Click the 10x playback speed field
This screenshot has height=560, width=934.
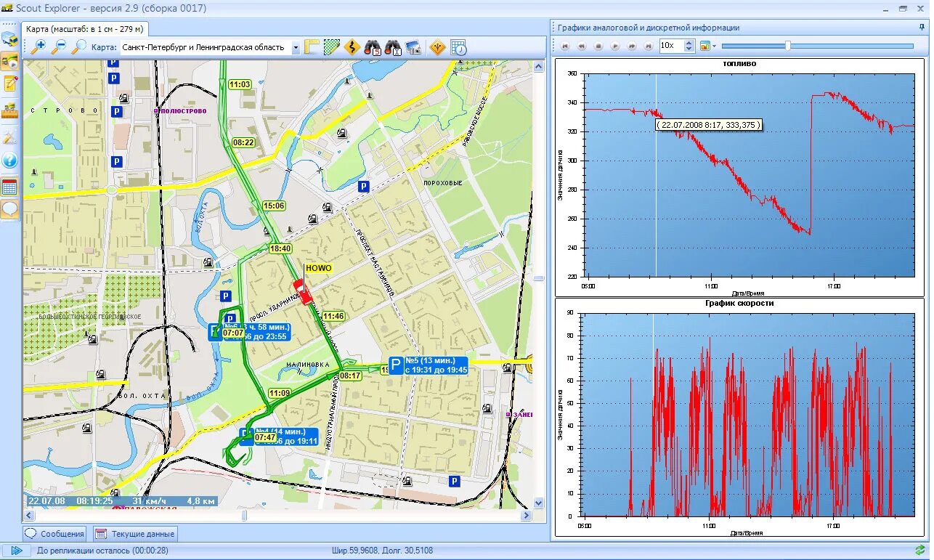[672, 46]
